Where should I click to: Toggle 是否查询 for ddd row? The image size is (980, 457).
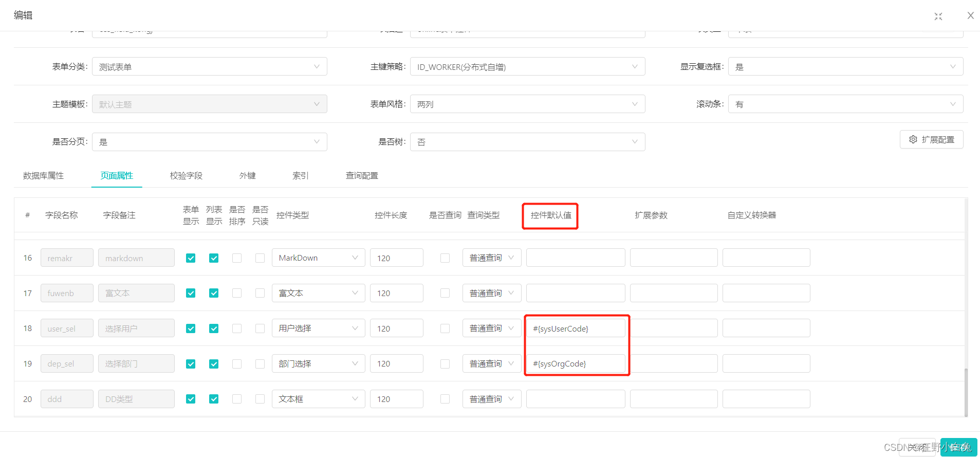coord(445,399)
